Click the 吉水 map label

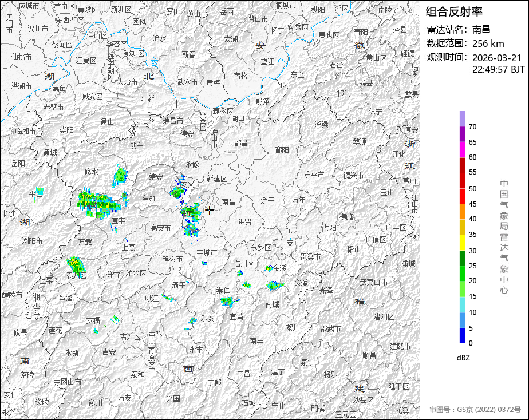(156, 334)
